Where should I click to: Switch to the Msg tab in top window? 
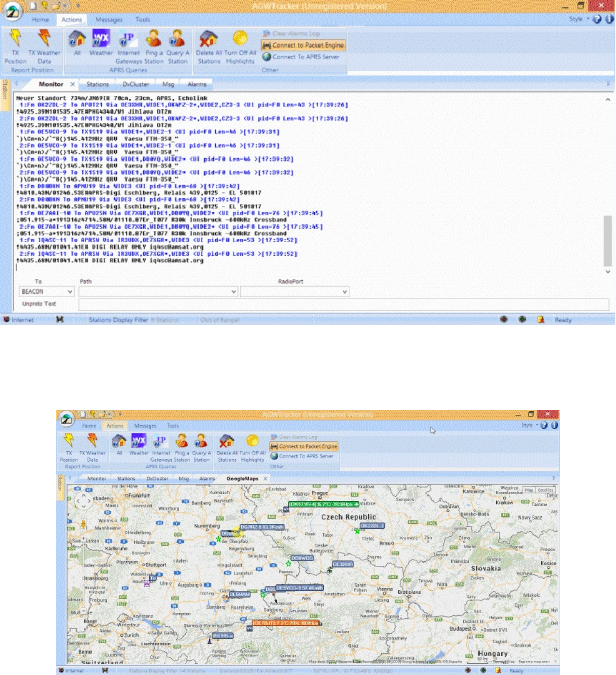(x=168, y=84)
